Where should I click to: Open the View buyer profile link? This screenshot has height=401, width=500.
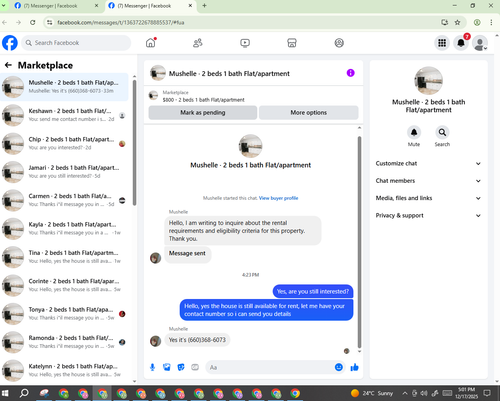(278, 198)
